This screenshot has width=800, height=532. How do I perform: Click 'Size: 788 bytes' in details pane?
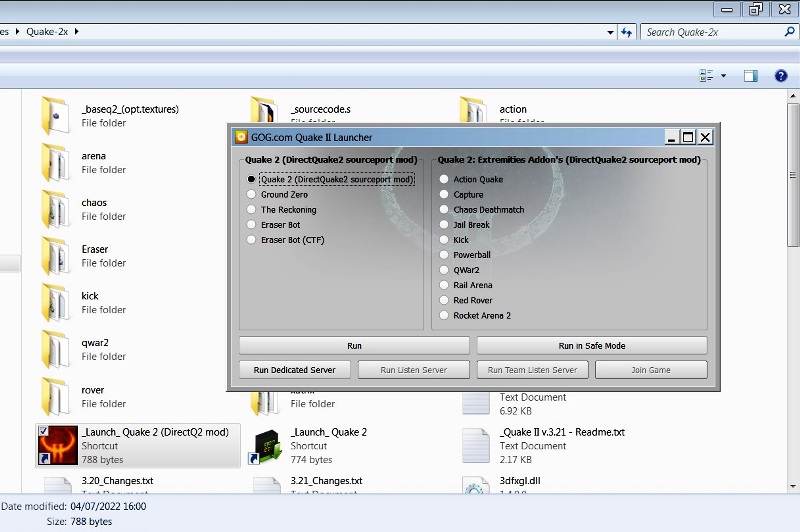coord(79,522)
